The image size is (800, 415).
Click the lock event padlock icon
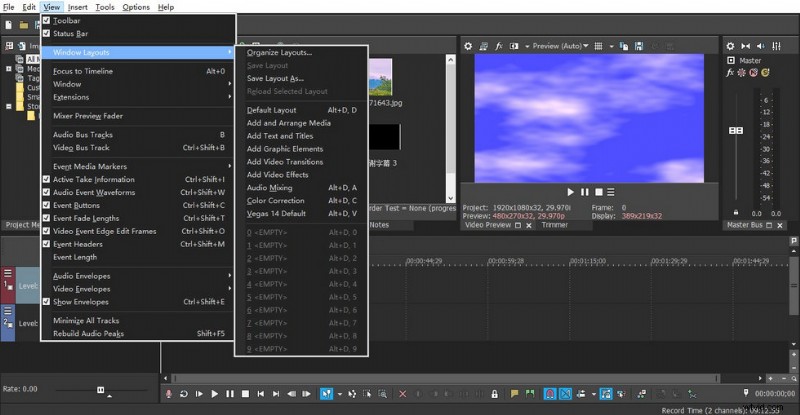pyautogui.click(x=494, y=394)
